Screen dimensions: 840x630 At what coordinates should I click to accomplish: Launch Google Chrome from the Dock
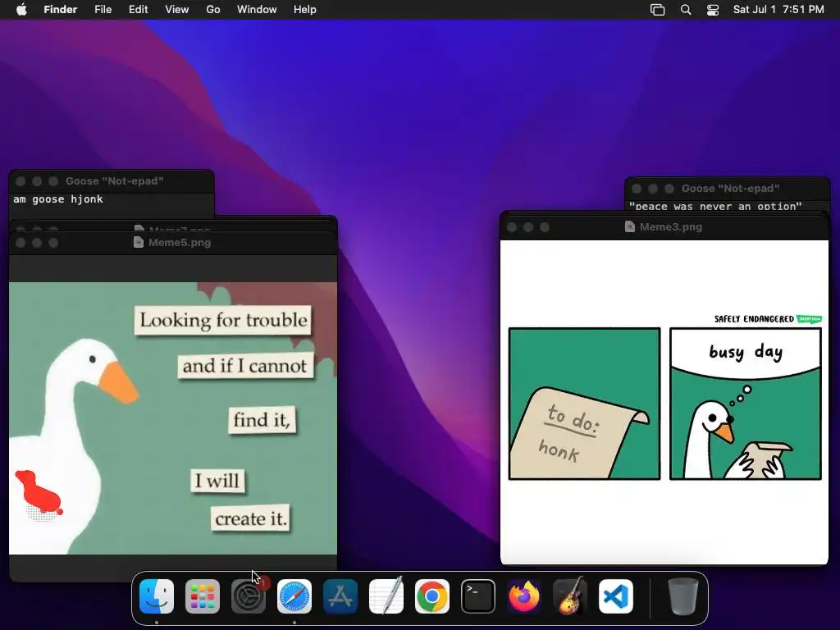click(432, 596)
